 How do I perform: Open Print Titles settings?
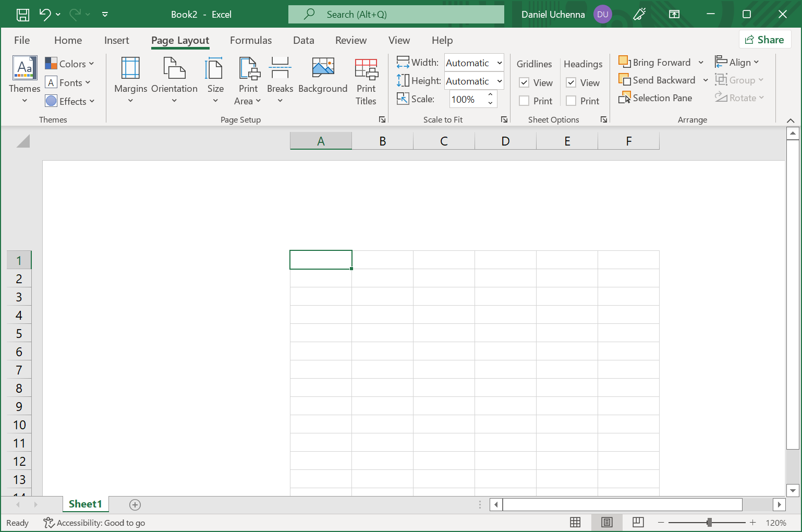pyautogui.click(x=366, y=81)
